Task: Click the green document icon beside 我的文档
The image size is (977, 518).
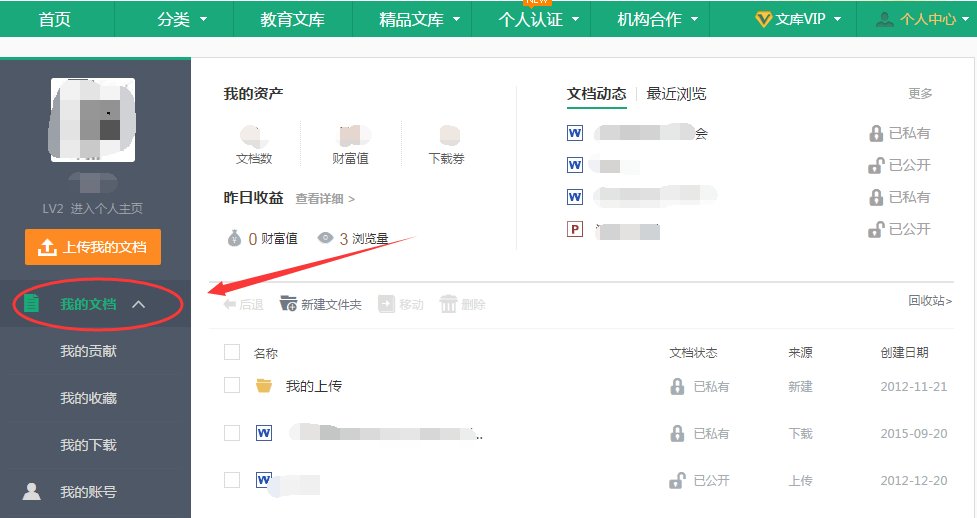Action: (31, 304)
